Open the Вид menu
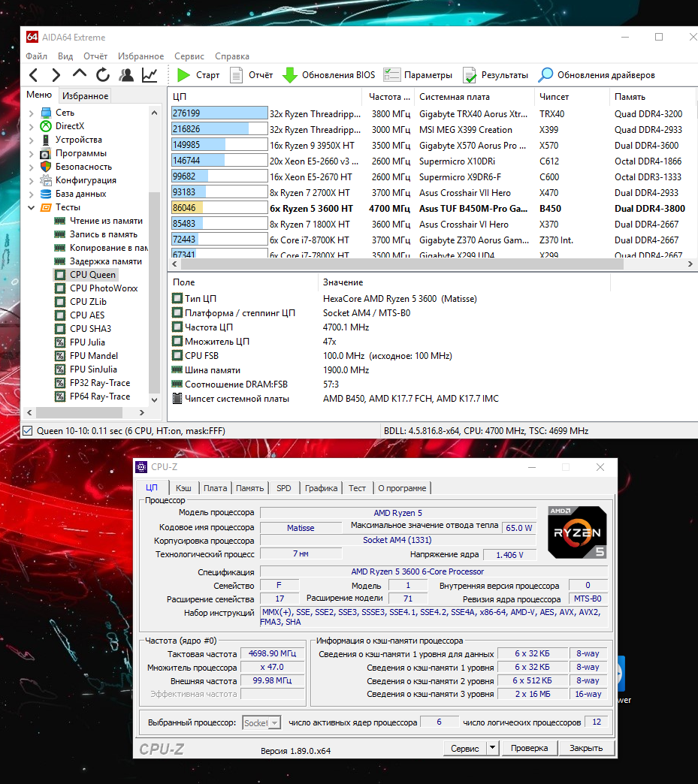The width and height of the screenshot is (698, 784). coord(65,56)
